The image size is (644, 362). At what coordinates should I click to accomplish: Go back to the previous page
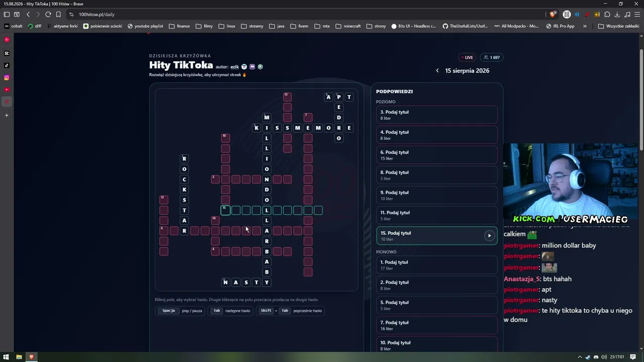28,15
